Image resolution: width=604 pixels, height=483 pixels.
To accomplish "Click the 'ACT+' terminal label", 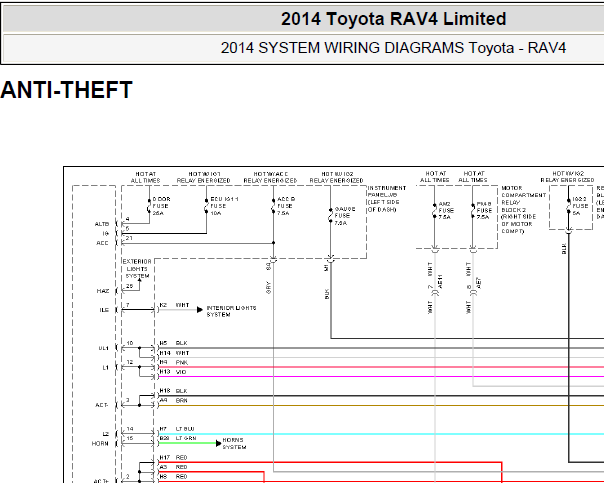I will [x=101, y=481].
